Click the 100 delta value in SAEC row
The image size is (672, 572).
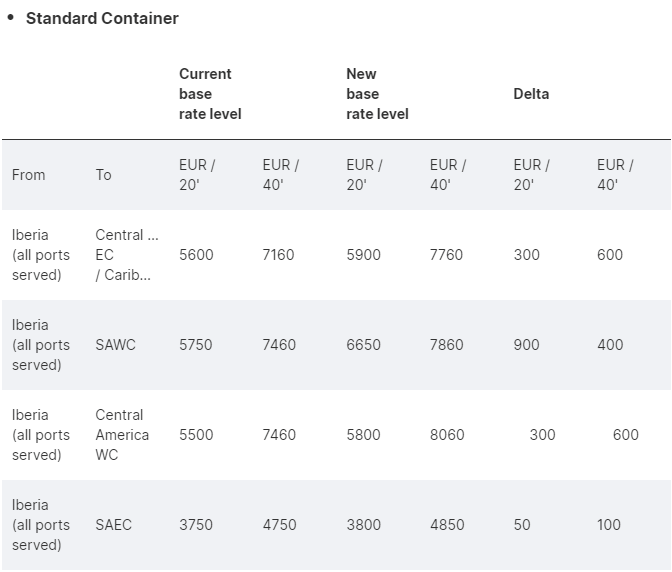[609, 525]
